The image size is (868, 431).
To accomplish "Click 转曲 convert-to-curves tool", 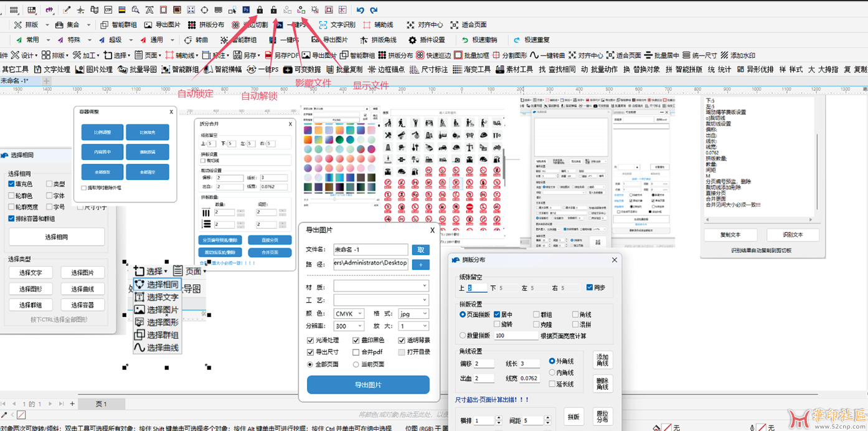I will click(x=196, y=40).
